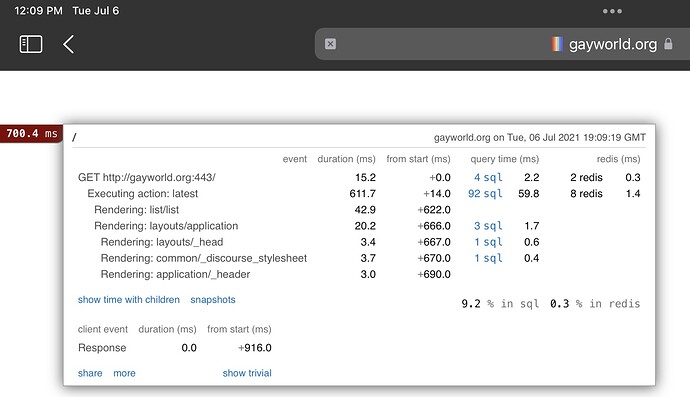690x397 pixels.
Task: Open the 4 sql query link
Action: pyautogui.click(x=488, y=177)
